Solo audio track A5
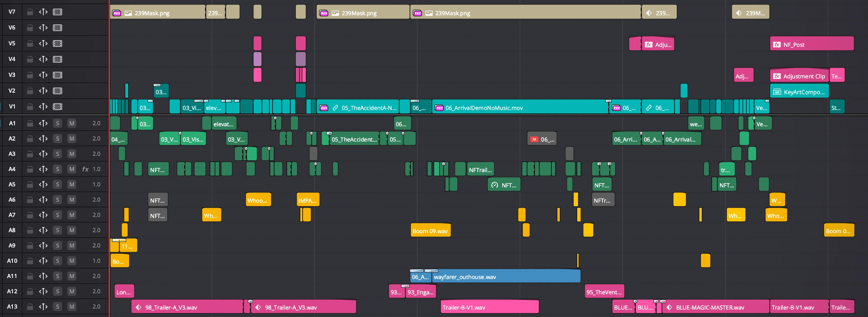 click(x=58, y=184)
